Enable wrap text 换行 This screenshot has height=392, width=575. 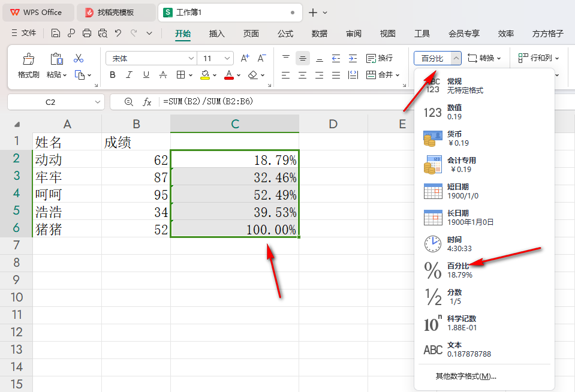pyautogui.click(x=380, y=58)
